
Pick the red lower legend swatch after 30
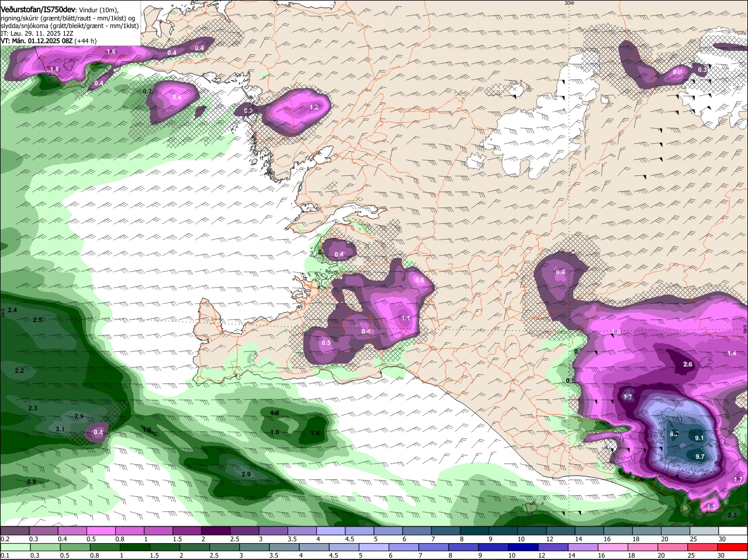[x=733, y=547]
